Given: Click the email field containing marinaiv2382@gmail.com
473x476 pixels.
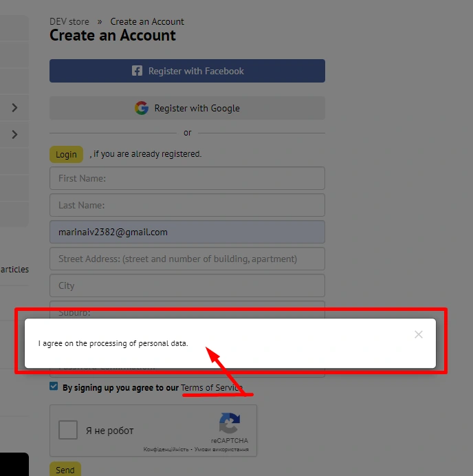Looking at the screenshot, I should pos(187,232).
